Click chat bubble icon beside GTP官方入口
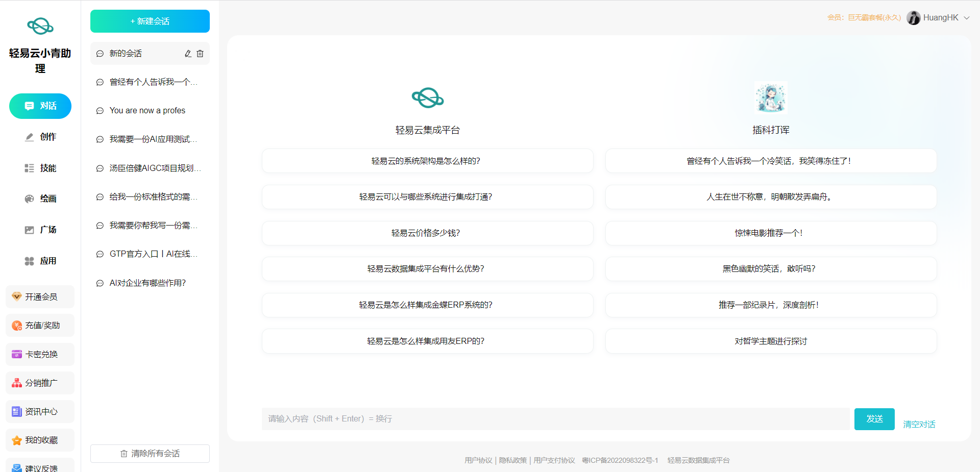 [x=100, y=254]
